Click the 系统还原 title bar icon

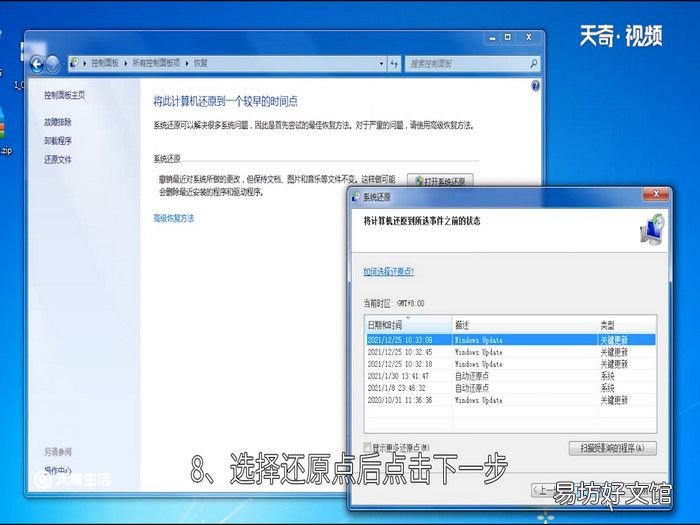(x=355, y=196)
